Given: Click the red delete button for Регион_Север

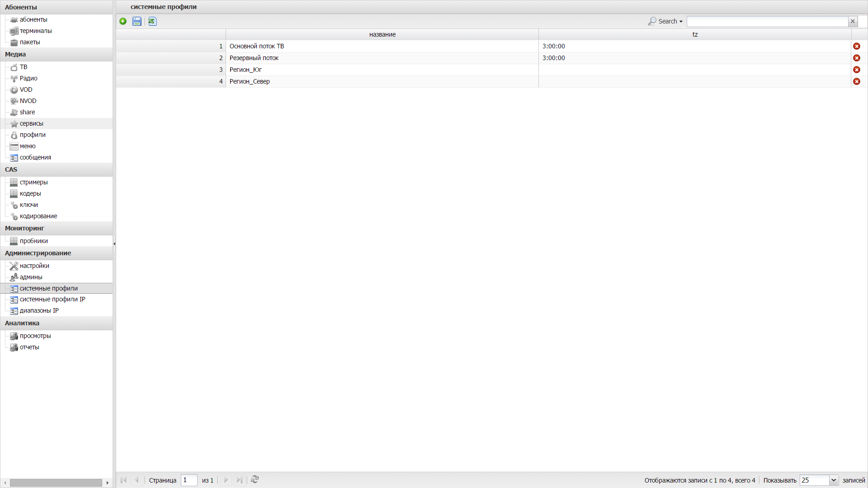Looking at the screenshot, I should (x=857, y=81).
